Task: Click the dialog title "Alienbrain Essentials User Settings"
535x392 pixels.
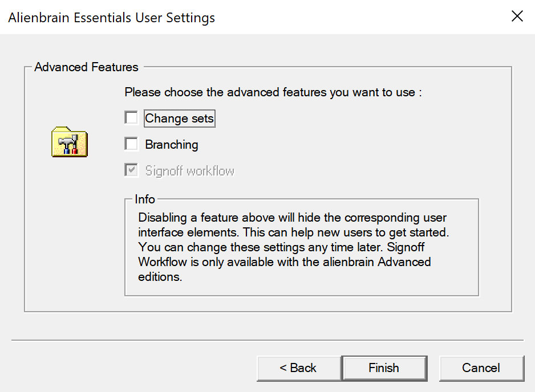Action: (112, 18)
